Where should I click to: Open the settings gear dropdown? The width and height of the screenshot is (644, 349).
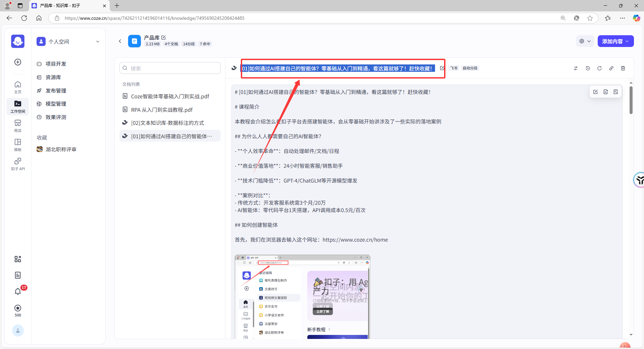(x=585, y=41)
